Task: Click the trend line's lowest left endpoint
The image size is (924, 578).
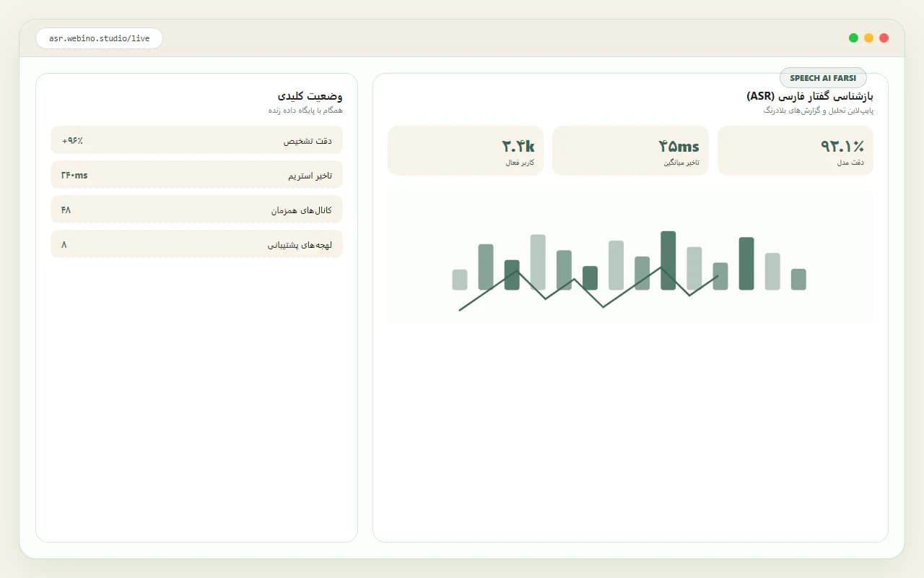Action: coord(460,310)
